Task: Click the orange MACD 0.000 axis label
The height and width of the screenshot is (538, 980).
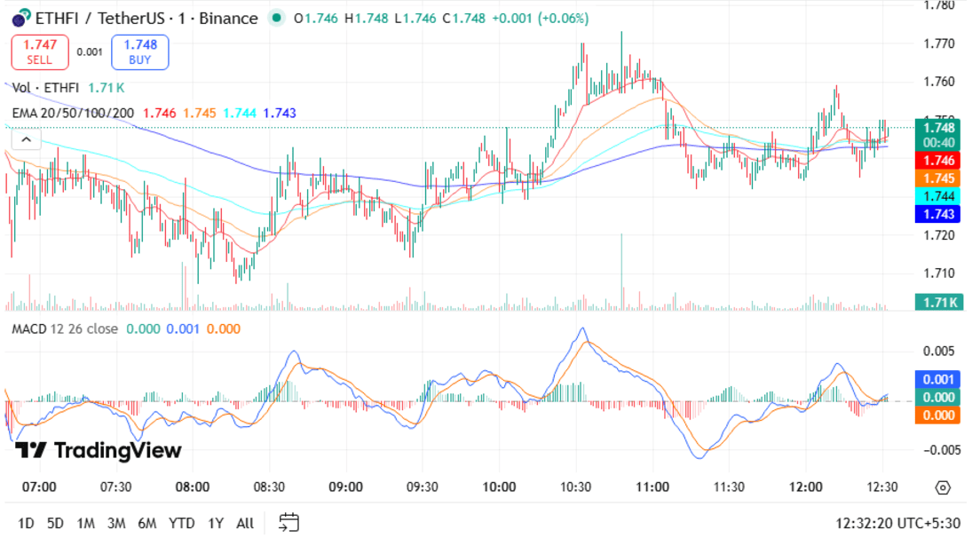Action: click(937, 415)
